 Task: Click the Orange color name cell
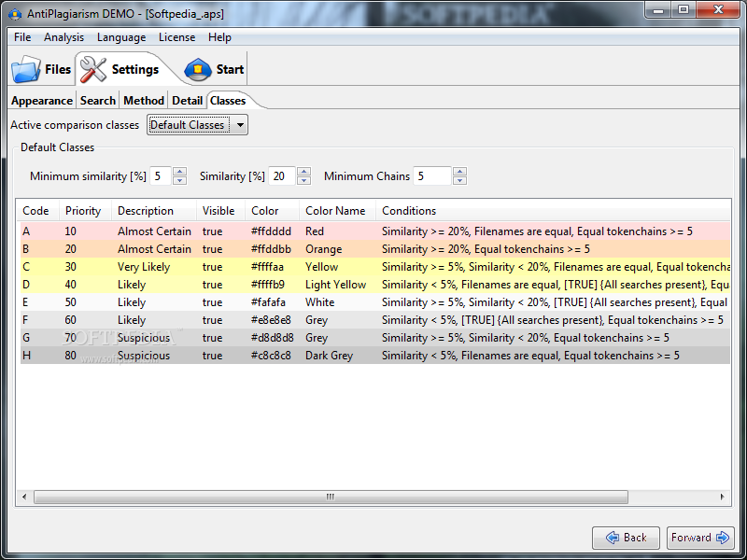(x=323, y=249)
